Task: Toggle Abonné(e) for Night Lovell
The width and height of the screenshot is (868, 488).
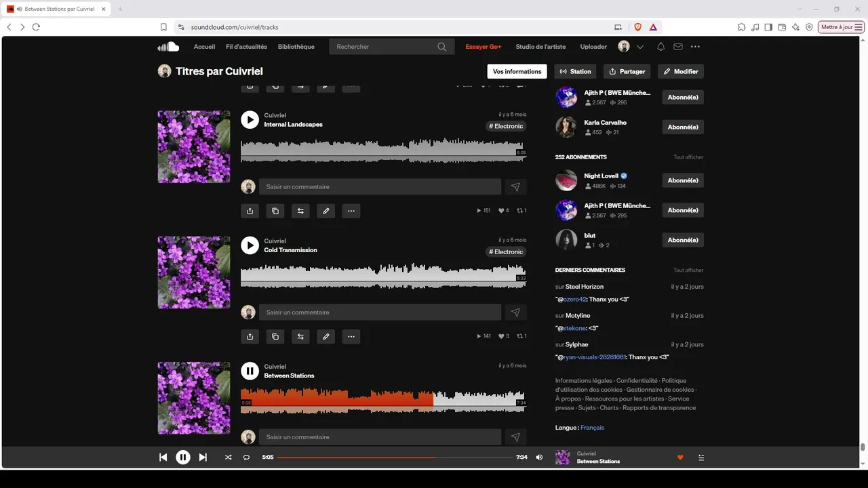Action: point(683,180)
